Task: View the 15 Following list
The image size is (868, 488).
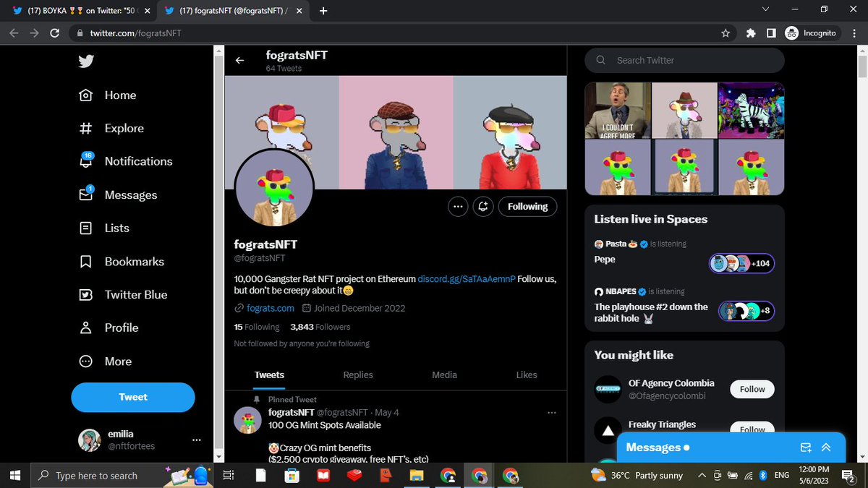Action: tap(257, 327)
